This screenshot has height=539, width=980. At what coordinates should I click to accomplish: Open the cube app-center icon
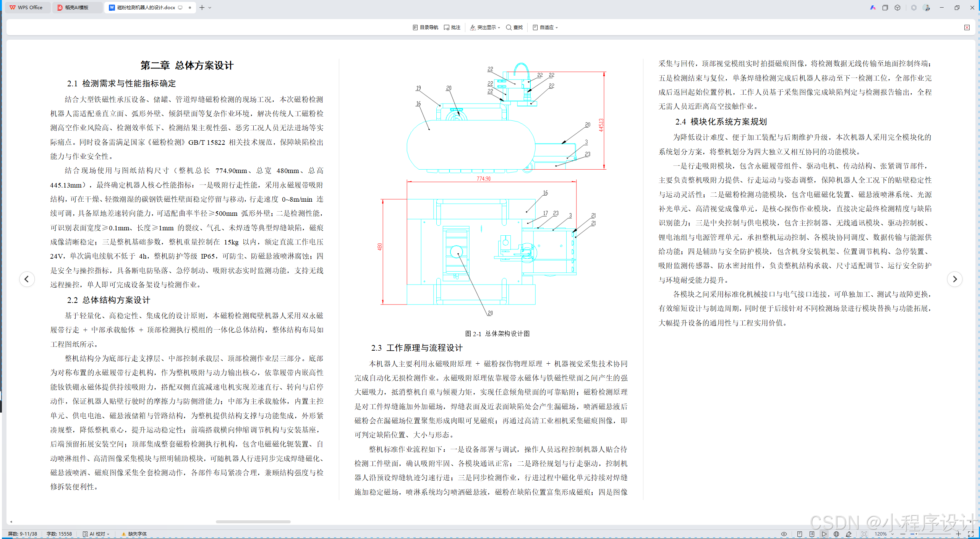[897, 8]
